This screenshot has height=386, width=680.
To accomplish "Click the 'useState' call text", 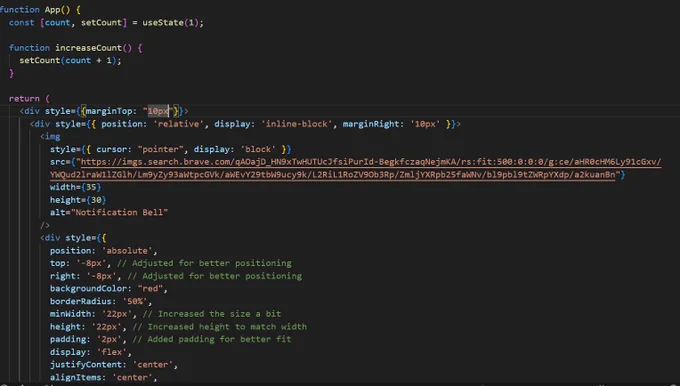I will (x=163, y=23).
